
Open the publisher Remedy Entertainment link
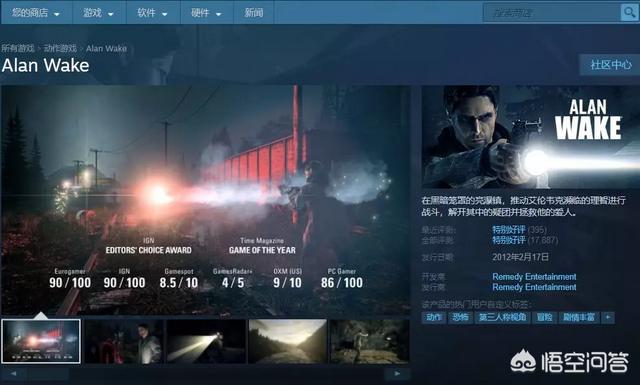534,287
